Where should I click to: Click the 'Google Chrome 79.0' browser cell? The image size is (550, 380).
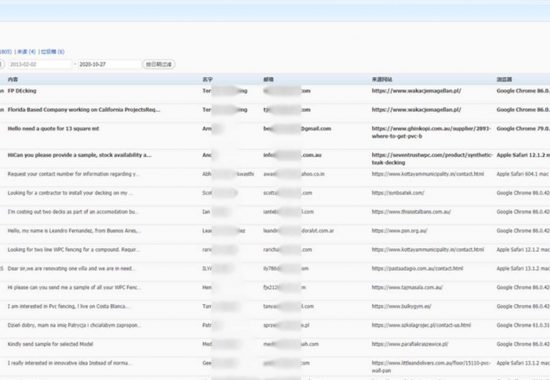coord(523,129)
